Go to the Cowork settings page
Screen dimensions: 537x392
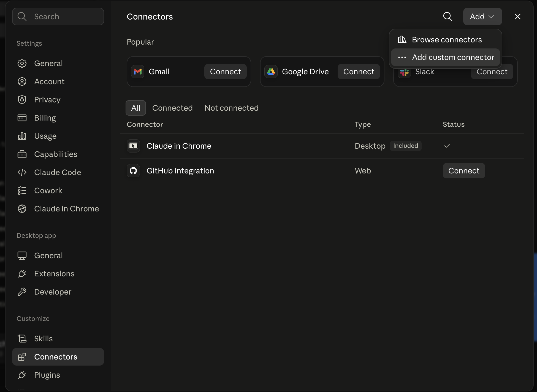58,190
